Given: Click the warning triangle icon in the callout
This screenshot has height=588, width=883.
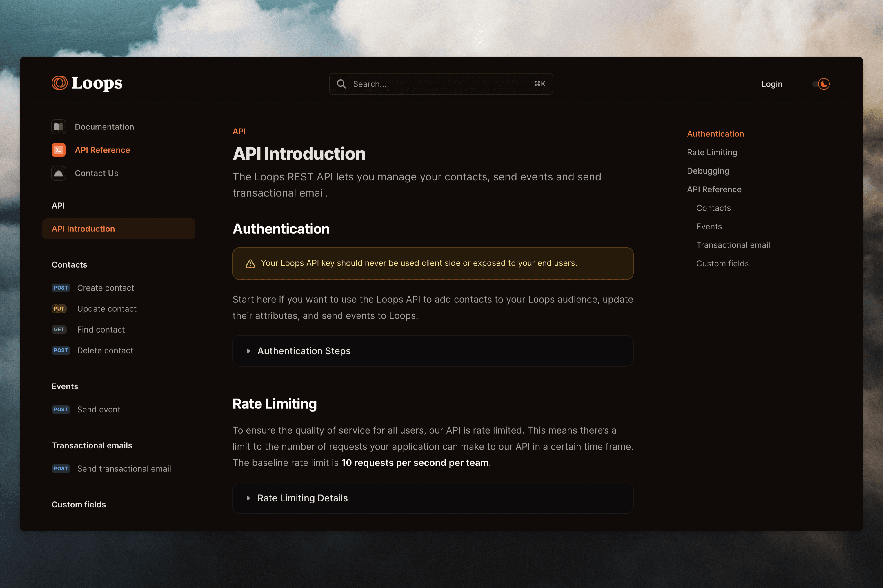Looking at the screenshot, I should [x=250, y=264].
